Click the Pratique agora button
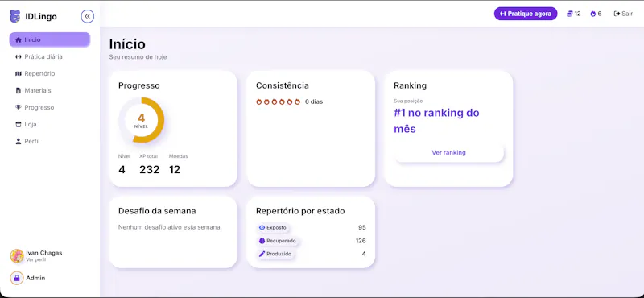Image resolution: width=644 pixels, height=298 pixels. tap(526, 14)
